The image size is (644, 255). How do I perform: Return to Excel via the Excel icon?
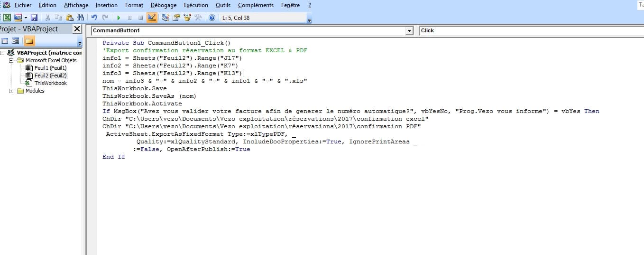point(7,18)
